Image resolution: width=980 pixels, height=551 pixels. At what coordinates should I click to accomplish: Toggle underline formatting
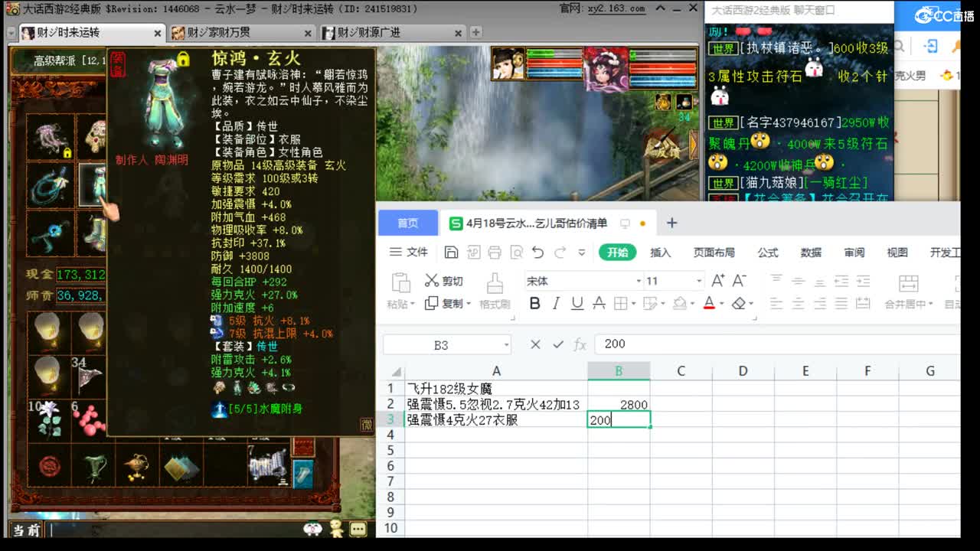[x=577, y=304]
